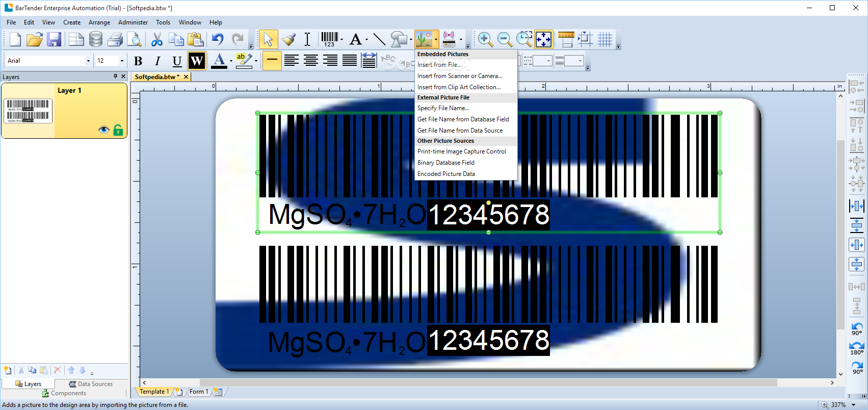Image resolution: width=868 pixels, height=410 pixels.
Task: Select the line drawing tool
Action: [x=379, y=39]
